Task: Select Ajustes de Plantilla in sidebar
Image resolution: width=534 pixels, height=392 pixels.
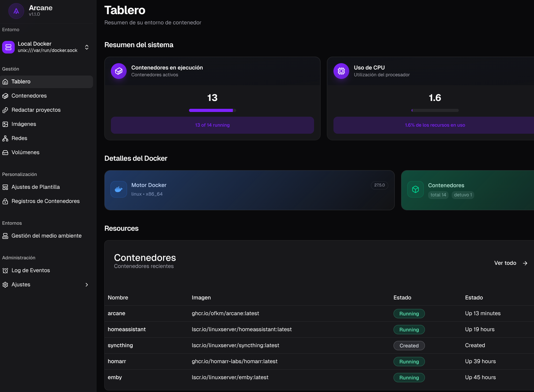Action: click(x=35, y=187)
